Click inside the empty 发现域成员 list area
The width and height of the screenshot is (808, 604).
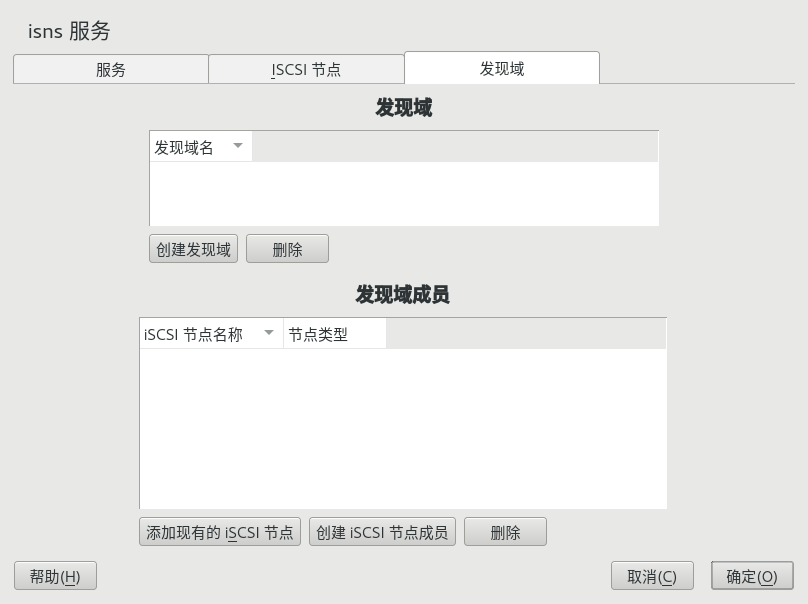(402, 428)
